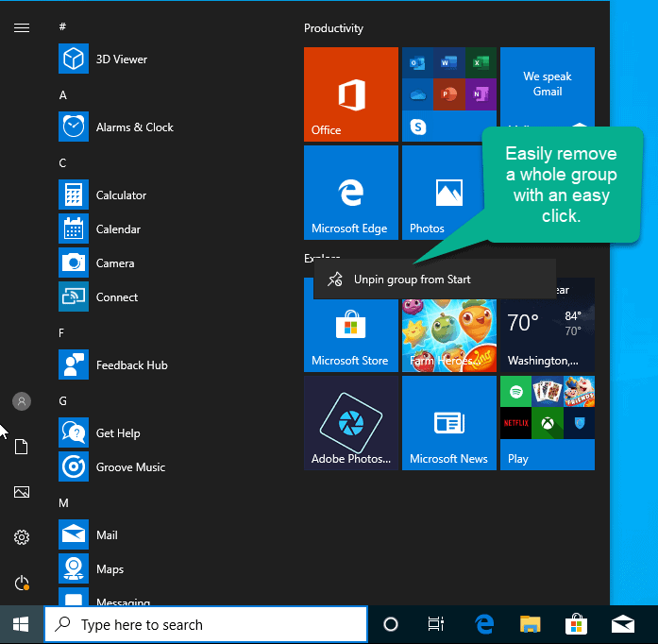
Task: Focus the Type here to search box
Action: (x=206, y=624)
